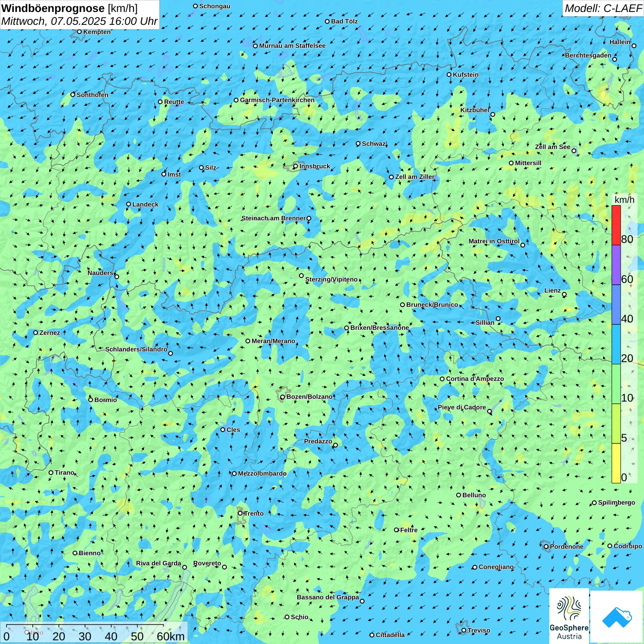Click the red 80 km/h legend color
The width and height of the screenshot is (644, 644).
point(616,225)
